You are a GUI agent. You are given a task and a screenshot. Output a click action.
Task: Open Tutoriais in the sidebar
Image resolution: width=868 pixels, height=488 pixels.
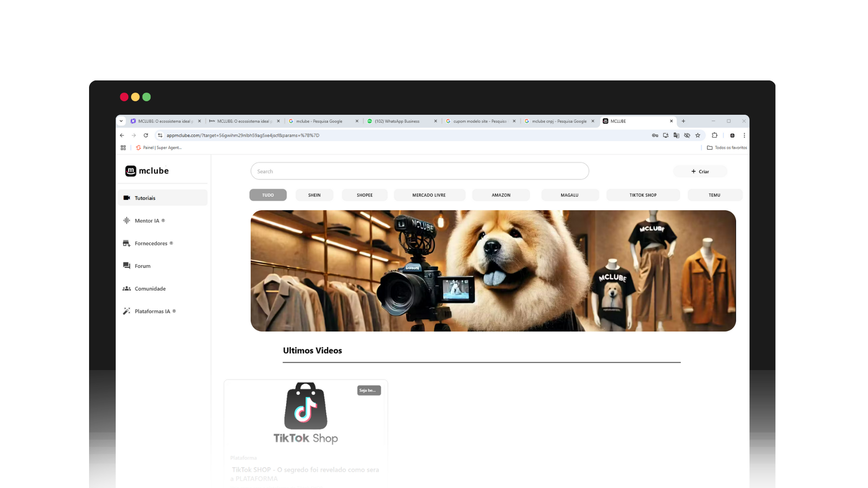pyautogui.click(x=163, y=198)
